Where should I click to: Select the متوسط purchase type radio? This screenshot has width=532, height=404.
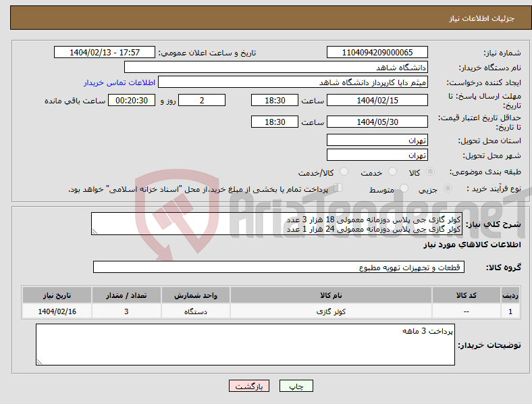tap(404, 188)
